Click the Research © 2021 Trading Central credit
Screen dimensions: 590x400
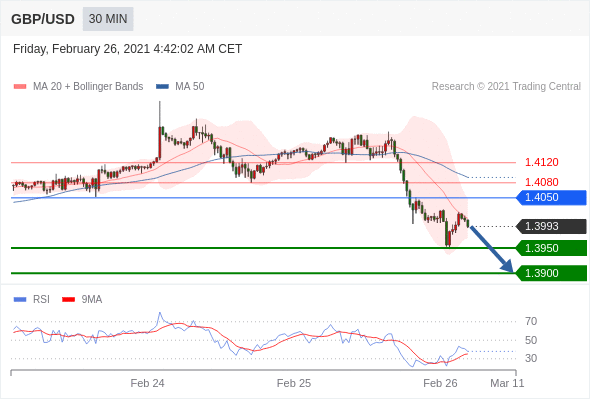(x=506, y=87)
